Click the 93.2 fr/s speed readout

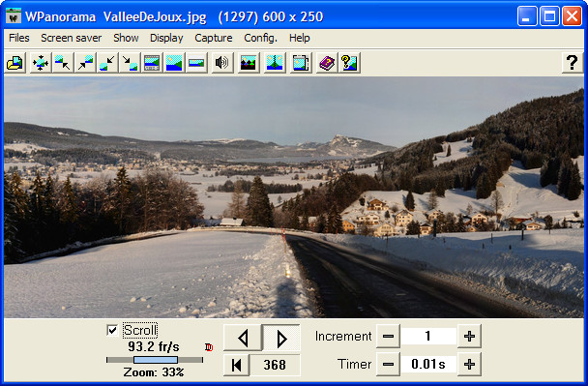click(x=154, y=346)
